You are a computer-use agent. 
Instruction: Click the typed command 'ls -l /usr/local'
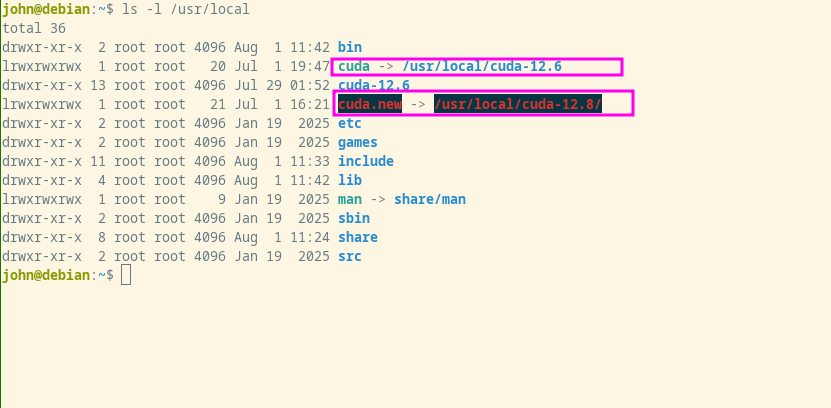coord(185,10)
